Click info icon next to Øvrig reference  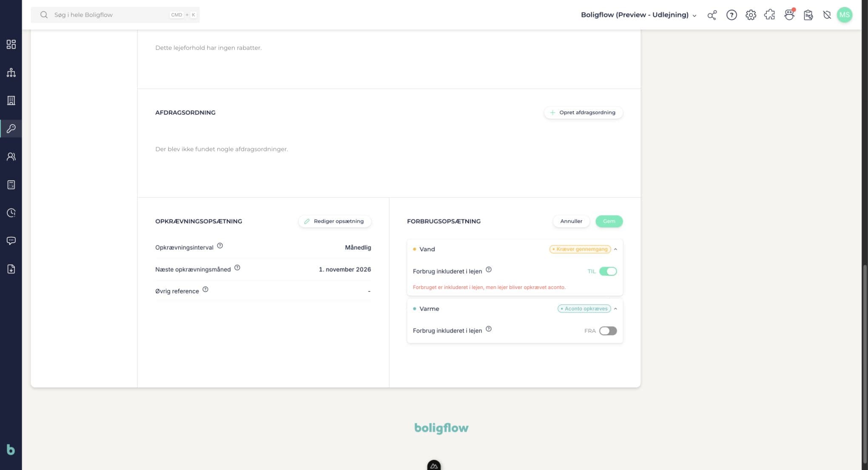click(x=205, y=290)
